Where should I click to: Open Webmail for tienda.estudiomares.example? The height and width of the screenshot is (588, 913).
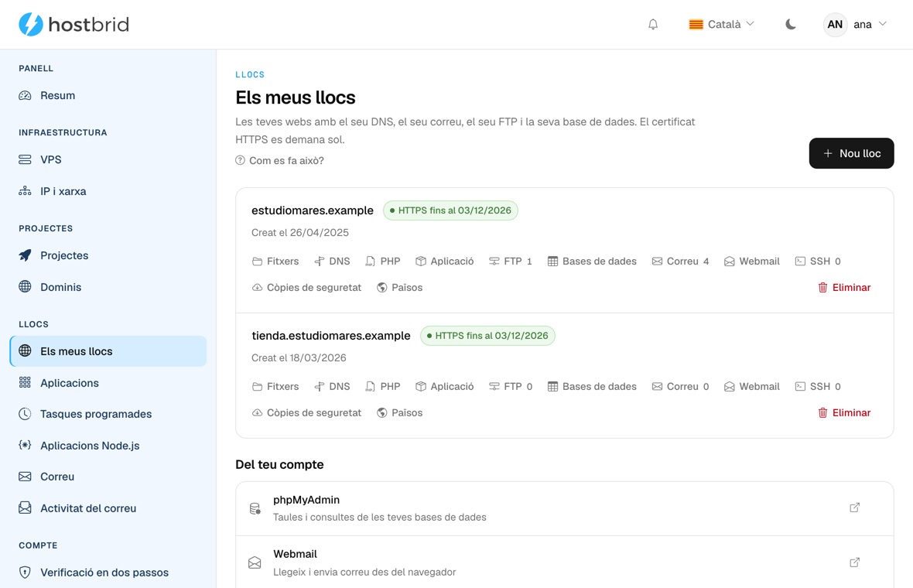(752, 387)
